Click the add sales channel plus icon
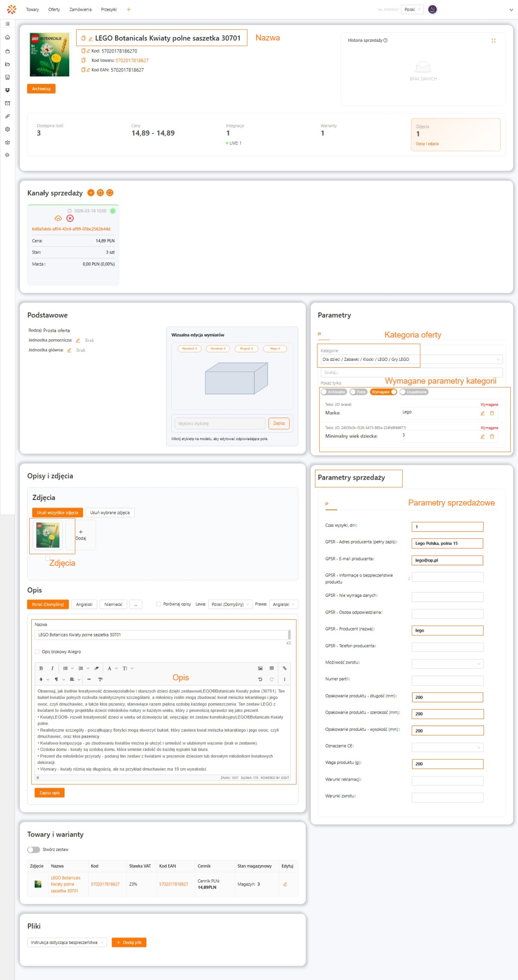The width and height of the screenshot is (518, 980). point(91,193)
